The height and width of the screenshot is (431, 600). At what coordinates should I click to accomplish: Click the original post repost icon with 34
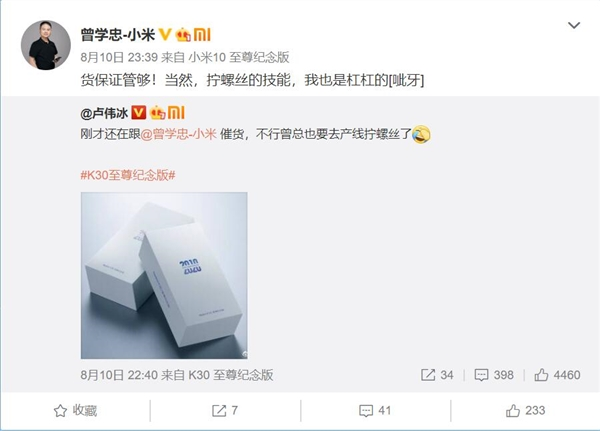[437, 375]
